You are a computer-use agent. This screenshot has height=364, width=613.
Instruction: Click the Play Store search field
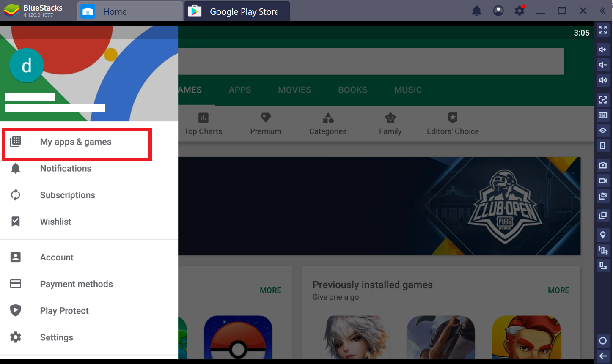point(371,61)
